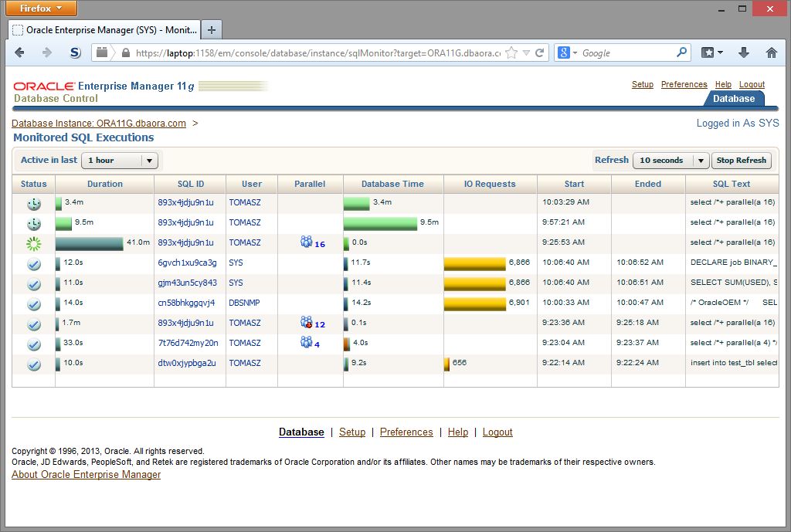Click the done checkmark icon for 6gvch1xu9ca3g row
Image resolution: width=791 pixels, height=532 pixels.
click(34, 264)
